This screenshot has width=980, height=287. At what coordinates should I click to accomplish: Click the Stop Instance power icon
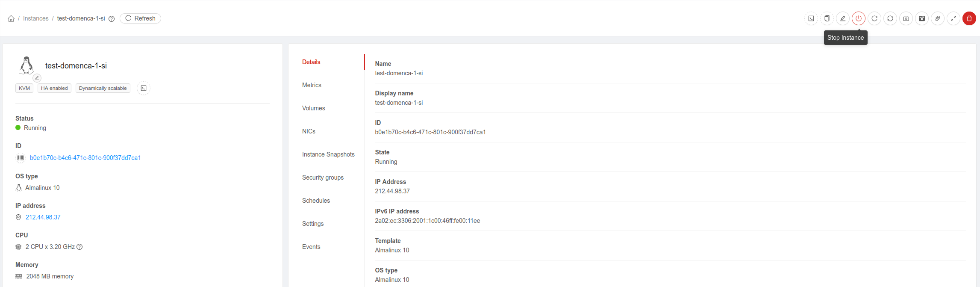pos(858,18)
